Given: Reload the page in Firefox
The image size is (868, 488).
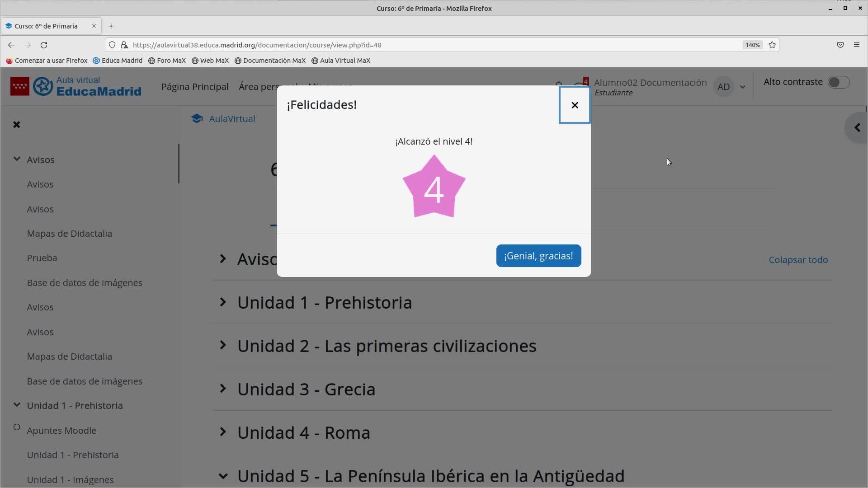Looking at the screenshot, I should 44,45.
